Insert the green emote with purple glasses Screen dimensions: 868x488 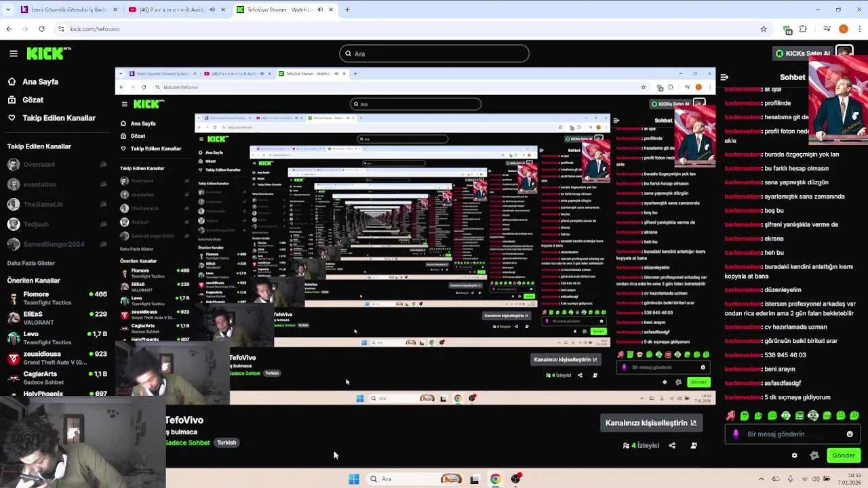click(813, 415)
